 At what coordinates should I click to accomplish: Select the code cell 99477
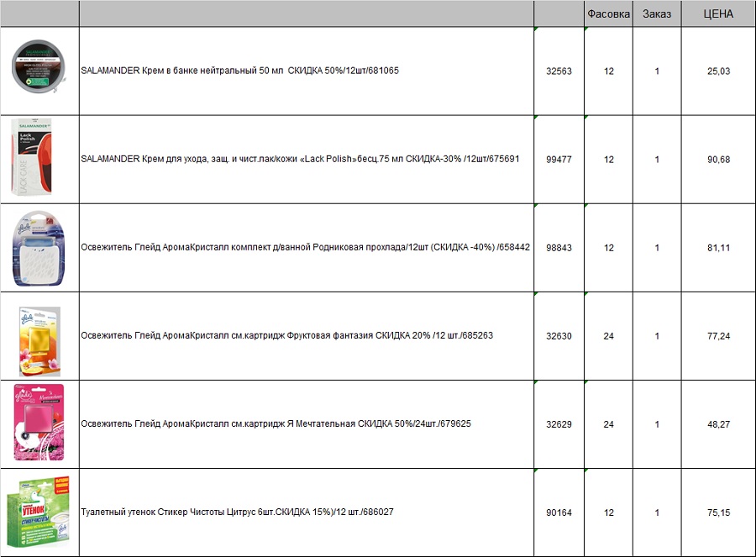click(559, 159)
